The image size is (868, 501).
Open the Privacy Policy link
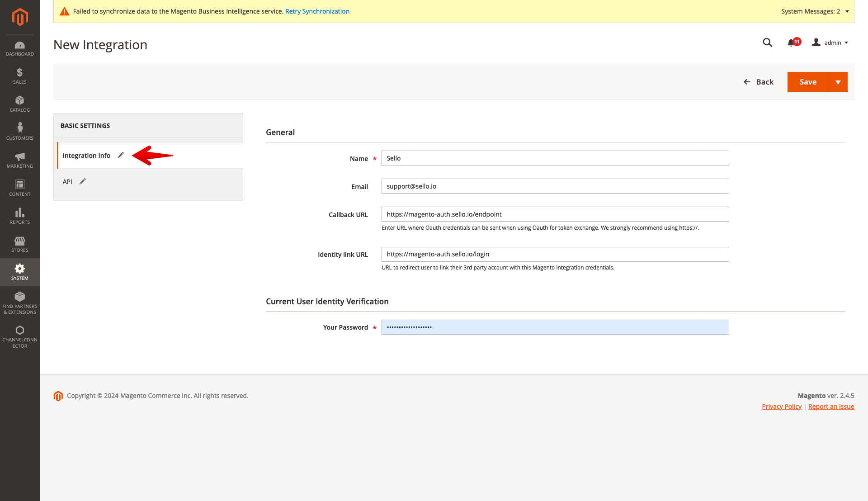(x=782, y=406)
